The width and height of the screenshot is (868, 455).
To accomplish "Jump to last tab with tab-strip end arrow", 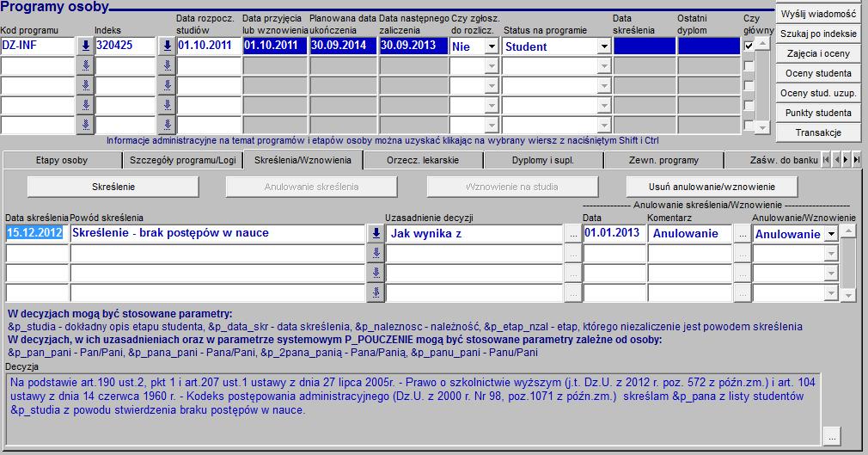I will click(x=857, y=160).
